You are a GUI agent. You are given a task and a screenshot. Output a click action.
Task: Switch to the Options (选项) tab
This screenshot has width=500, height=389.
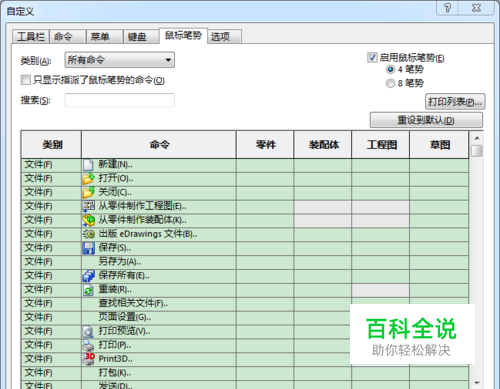225,36
